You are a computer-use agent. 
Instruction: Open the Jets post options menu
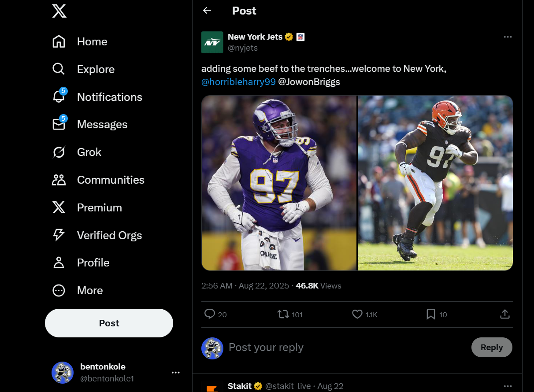508,37
